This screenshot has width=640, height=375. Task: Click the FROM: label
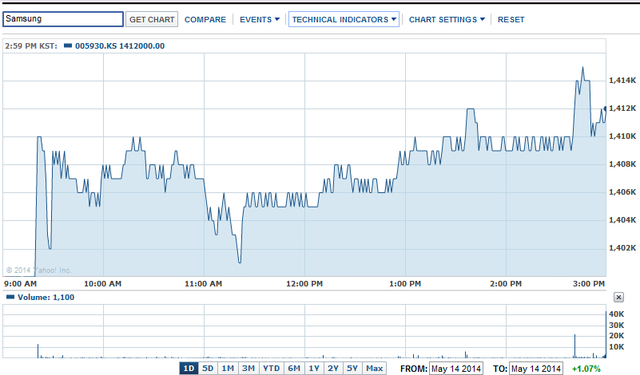(x=413, y=369)
